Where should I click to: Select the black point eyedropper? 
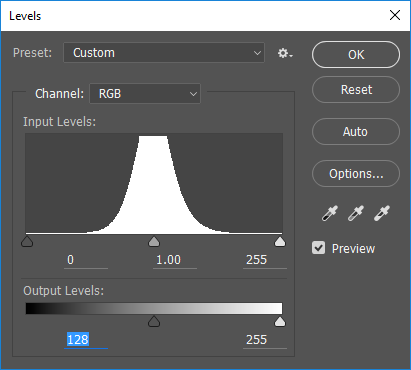[330, 213]
